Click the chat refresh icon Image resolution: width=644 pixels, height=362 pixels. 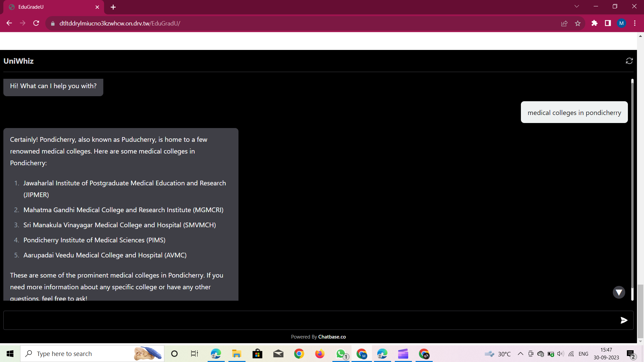coord(629,61)
